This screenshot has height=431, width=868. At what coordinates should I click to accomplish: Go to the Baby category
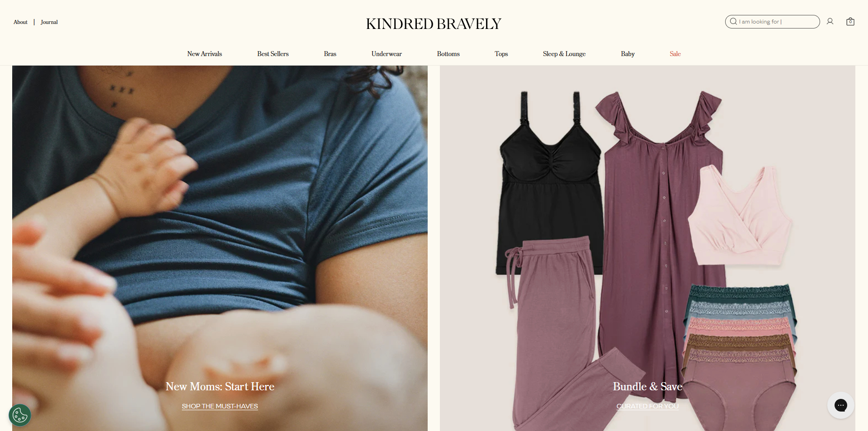(628, 54)
